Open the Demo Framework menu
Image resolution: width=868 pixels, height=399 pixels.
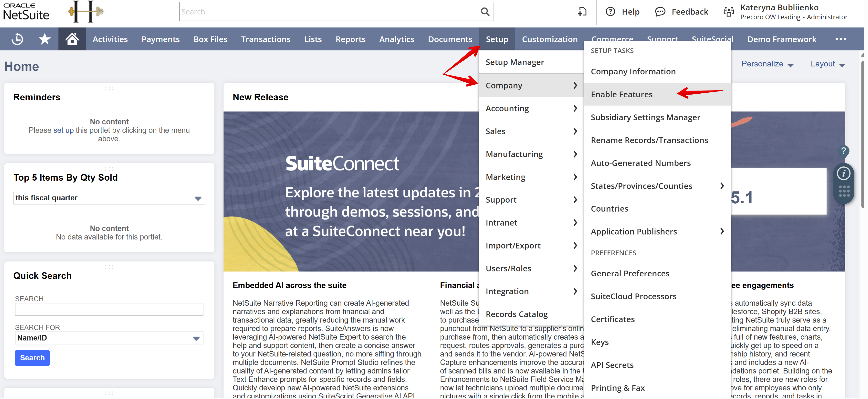(782, 39)
